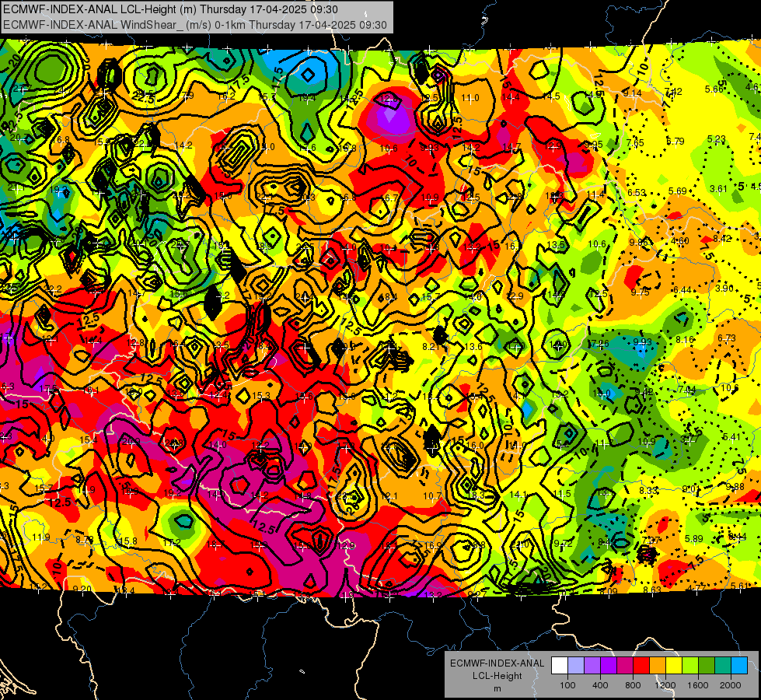The height and width of the screenshot is (700, 761).
Task: Select the dark green legend swatch
Action: (707, 666)
